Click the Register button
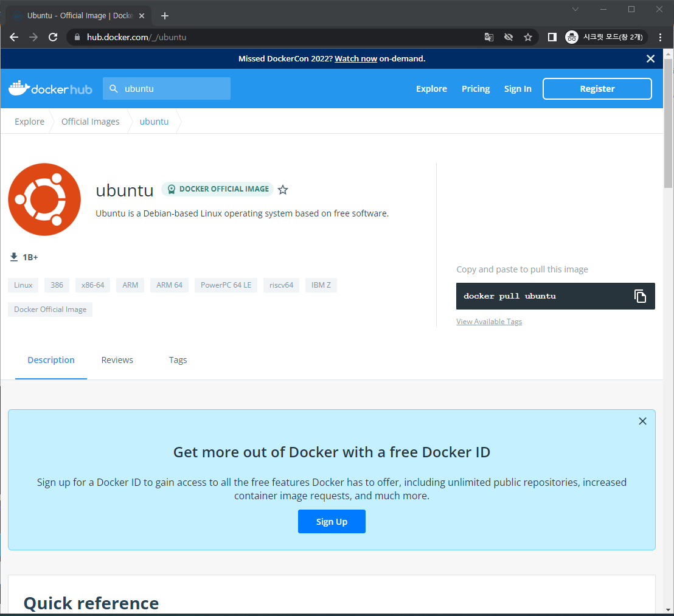This screenshot has height=616, width=674. pos(597,89)
